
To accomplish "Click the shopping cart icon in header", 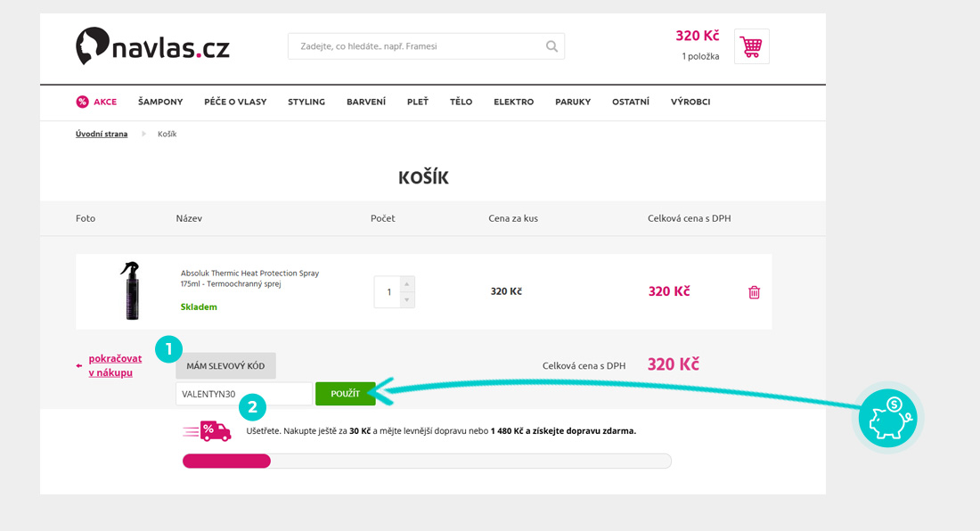I will [751, 46].
